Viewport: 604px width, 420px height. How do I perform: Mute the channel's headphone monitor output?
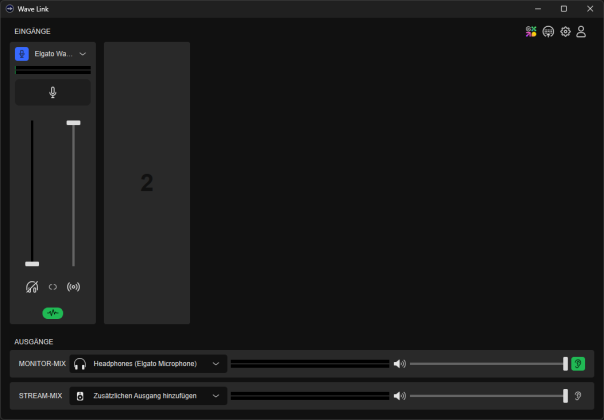[x=32, y=287]
